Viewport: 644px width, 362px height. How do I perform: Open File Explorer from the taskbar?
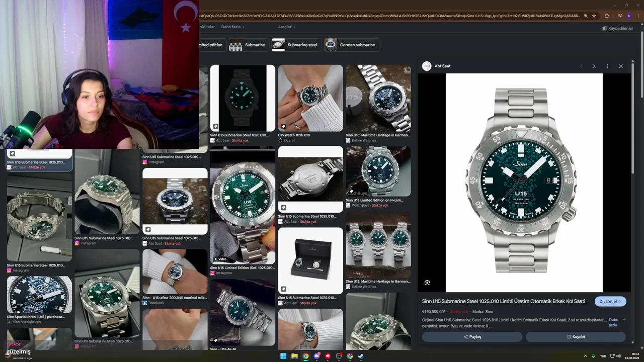(x=294, y=356)
